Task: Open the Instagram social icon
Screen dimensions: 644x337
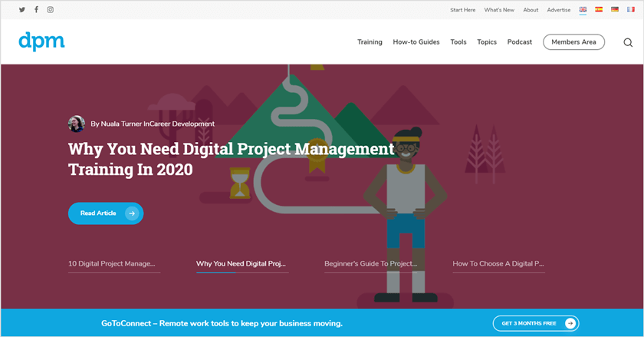Action: click(51, 10)
